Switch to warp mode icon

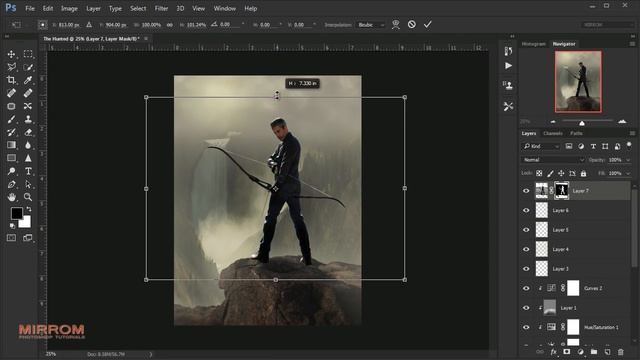396,24
